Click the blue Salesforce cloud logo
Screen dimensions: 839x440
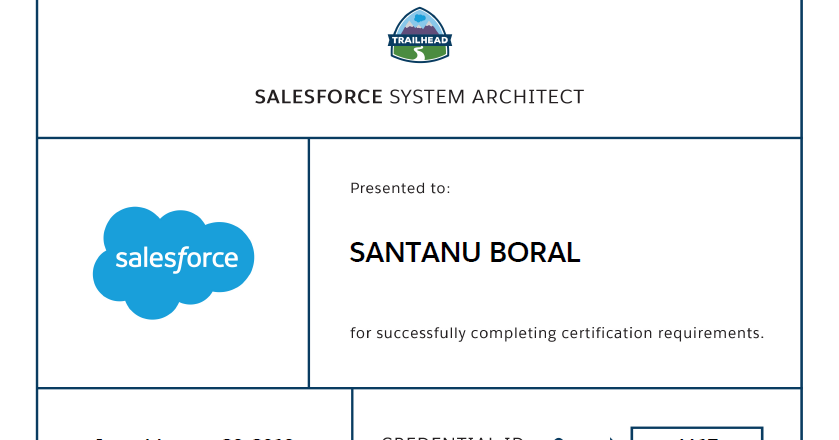(173, 263)
